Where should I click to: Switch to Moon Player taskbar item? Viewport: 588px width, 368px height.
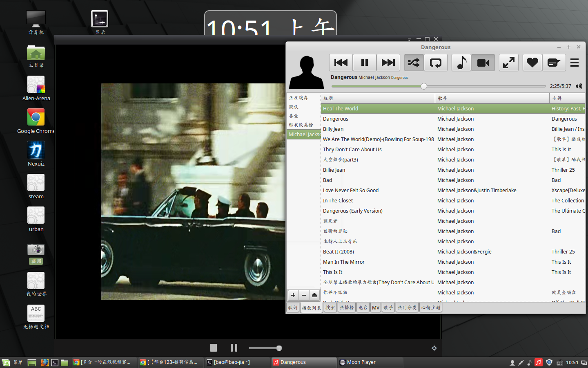click(x=370, y=362)
